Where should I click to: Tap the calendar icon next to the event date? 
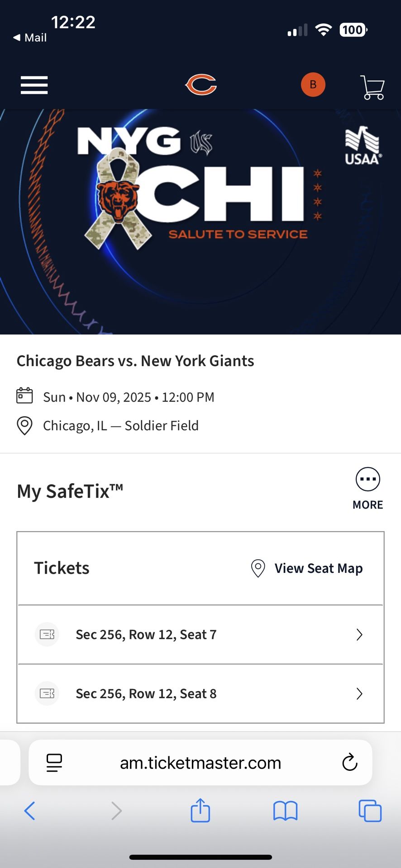(25, 396)
